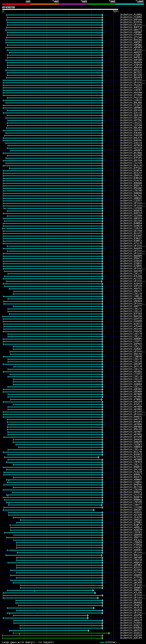Open hit UniRef100_B9FF36
Image resolution: width=146 pixels, height=644 pixels.
click(x=131, y=27)
